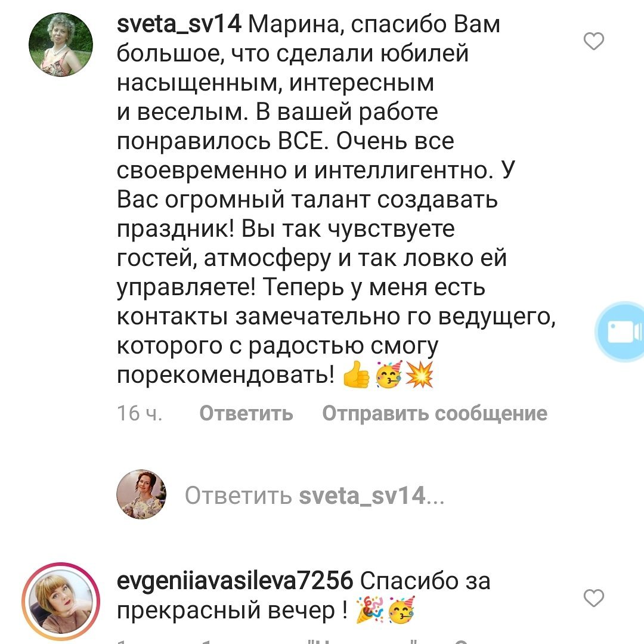Tap the party popper emoji after вечер
The height and width of the screenshot is (644, 644).
369,610
